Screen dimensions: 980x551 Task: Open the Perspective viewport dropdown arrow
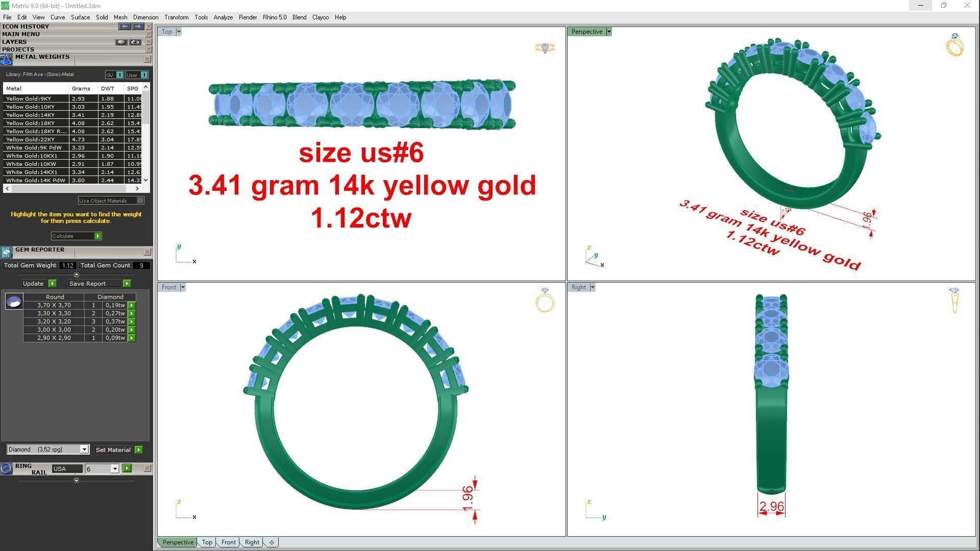(x=608, y=32)
